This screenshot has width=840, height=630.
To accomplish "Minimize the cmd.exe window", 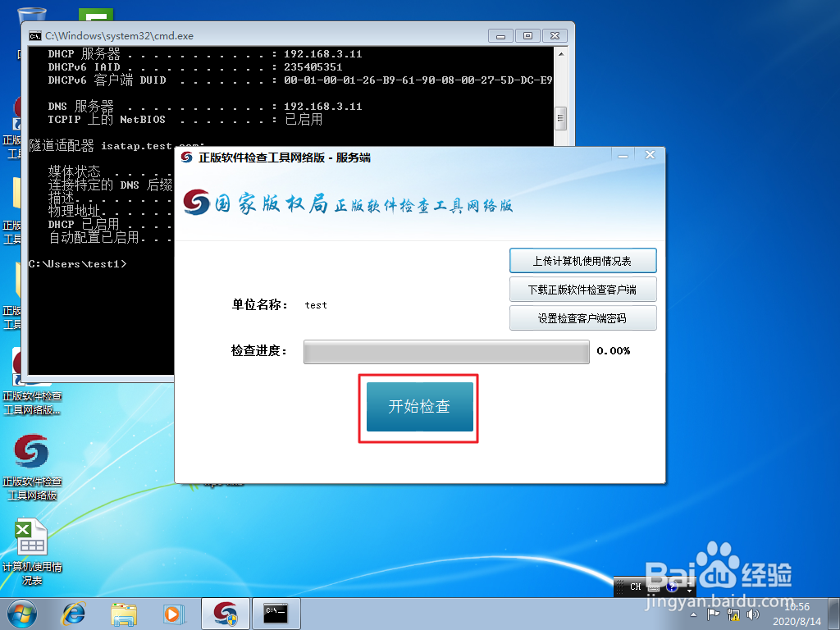I will 501,36.
